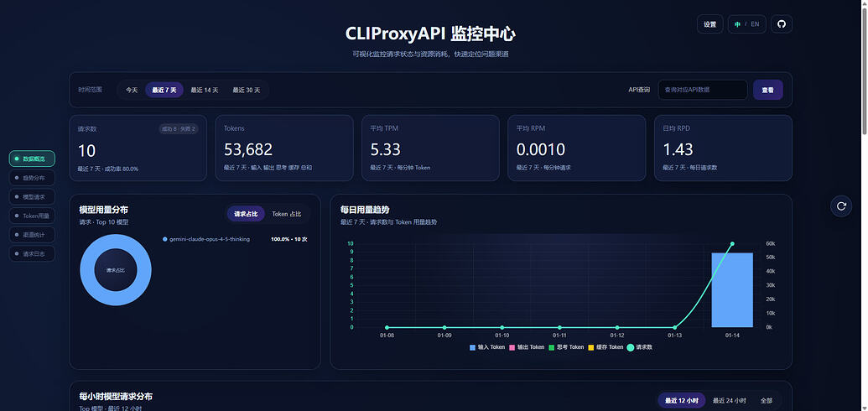Click the blue donut chart ring
The height and width of the screenshot is (411, 868).
[x=87, y=270]
